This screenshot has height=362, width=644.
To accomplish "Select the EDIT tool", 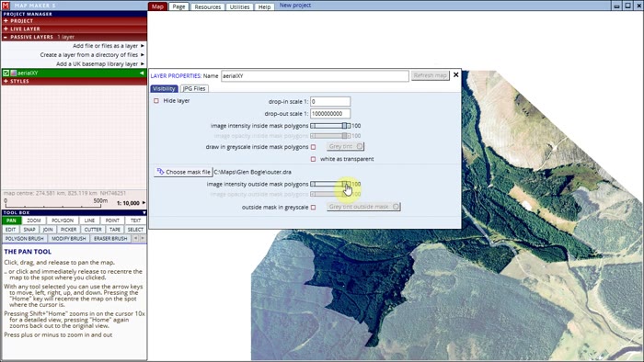I will pos(11,230).
